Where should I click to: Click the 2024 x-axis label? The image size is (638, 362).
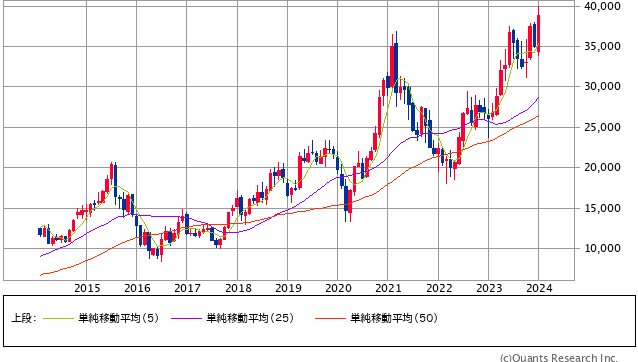(539, 288)
